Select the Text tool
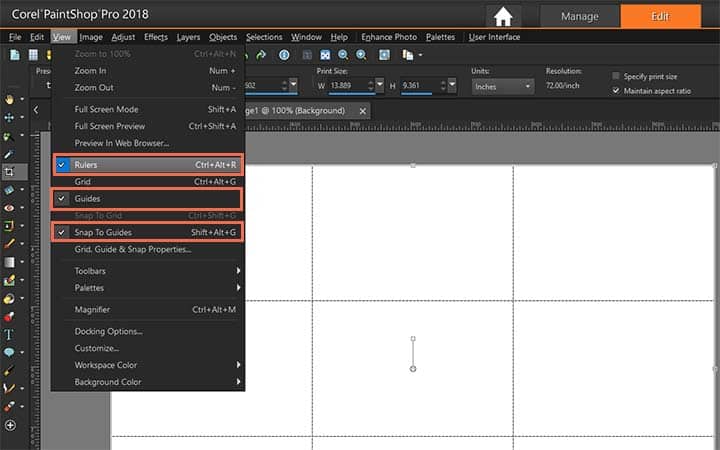 coord(9,334)
